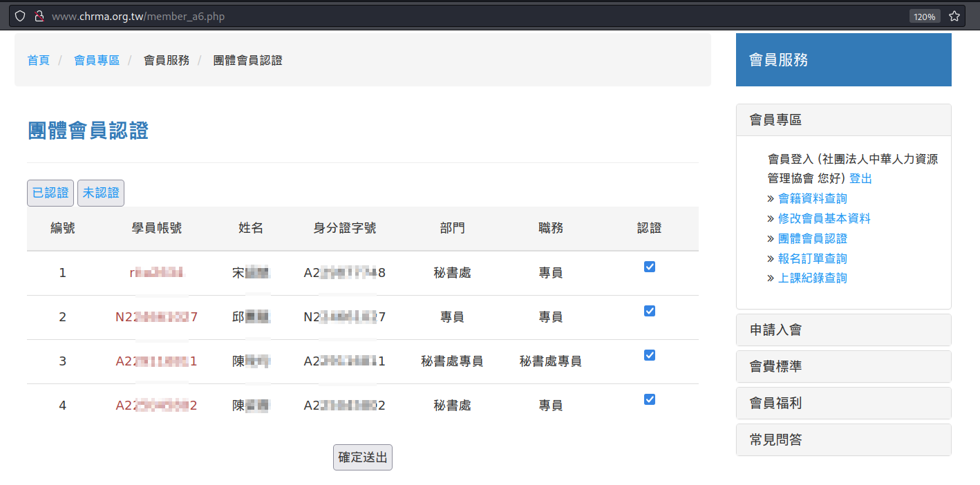Viewport: 980px width, 485px height.
Task: Click the 會員服務 sidebar header
Action: coord(844,60)
